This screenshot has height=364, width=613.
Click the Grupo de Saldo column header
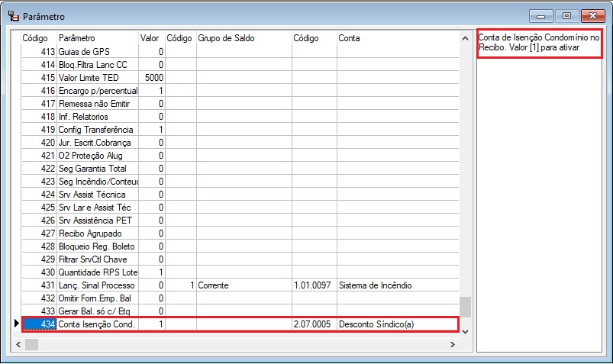click(244, 38)
